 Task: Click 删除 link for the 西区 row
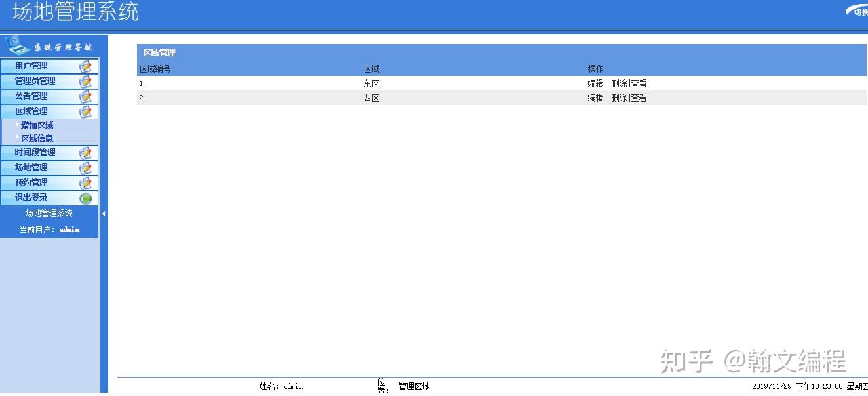click(x=620, y=97)
